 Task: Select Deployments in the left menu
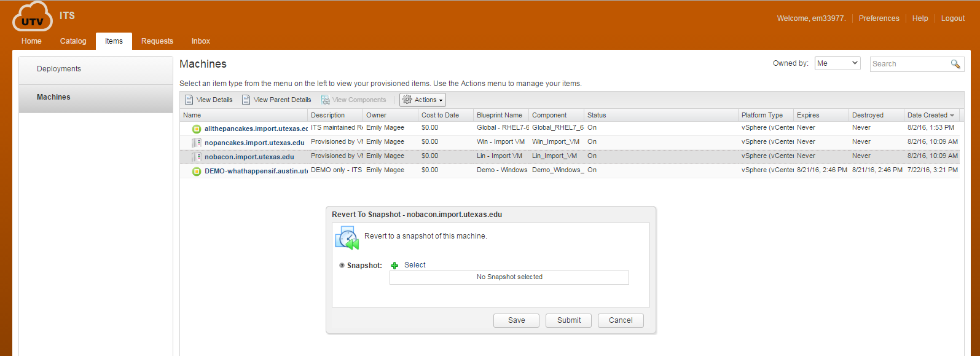[59, 69]
